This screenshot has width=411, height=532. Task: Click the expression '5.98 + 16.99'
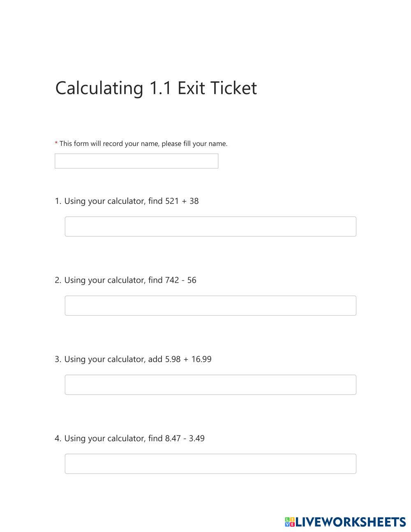pyautogui.click(x=188, y=359)
